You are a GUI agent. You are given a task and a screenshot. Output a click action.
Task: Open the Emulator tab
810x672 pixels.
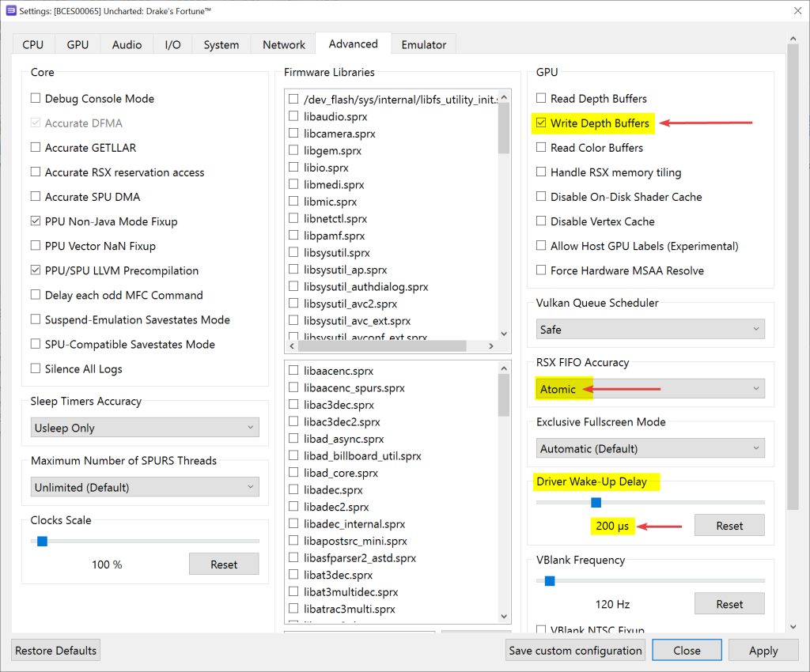point(423,45)
